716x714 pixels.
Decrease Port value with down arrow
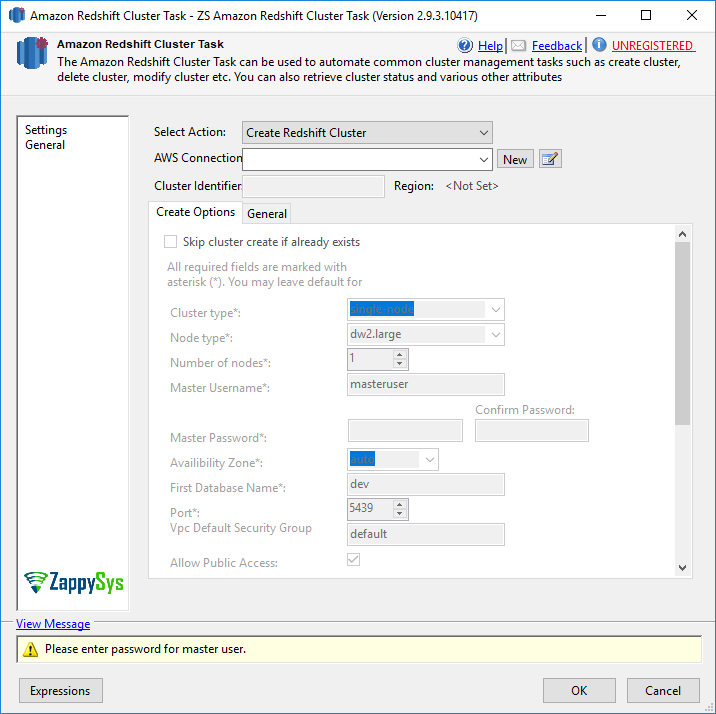point(400,514)
